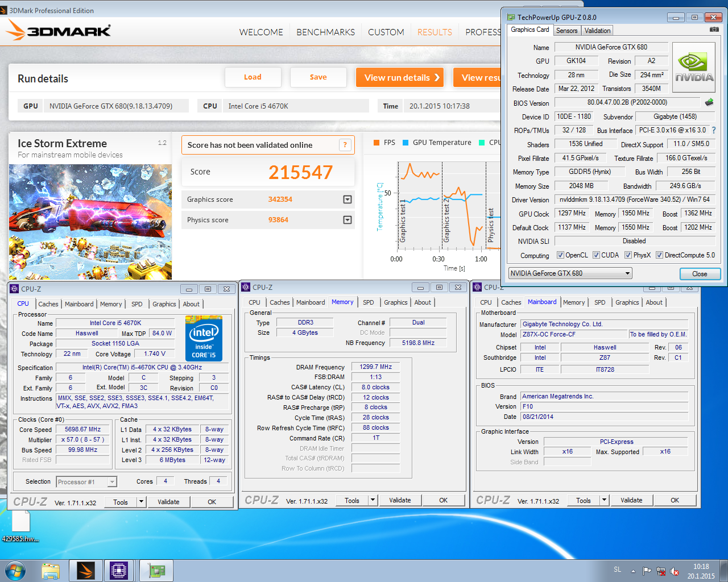
Task: Click the Physics score value 93864
Action: 278,220
